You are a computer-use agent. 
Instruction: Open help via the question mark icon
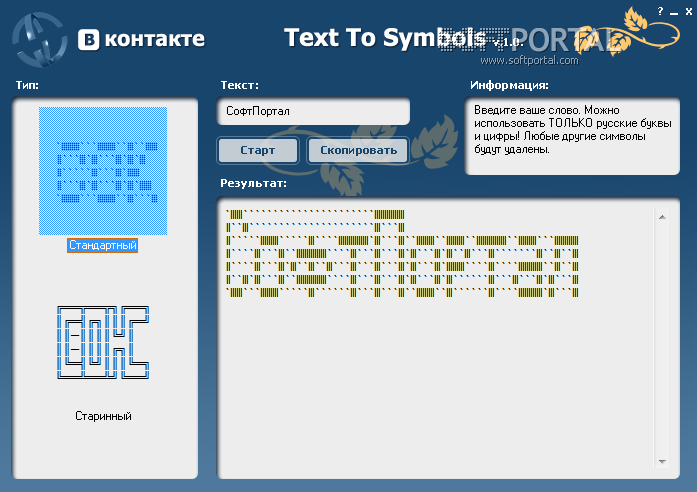(660, 11)
